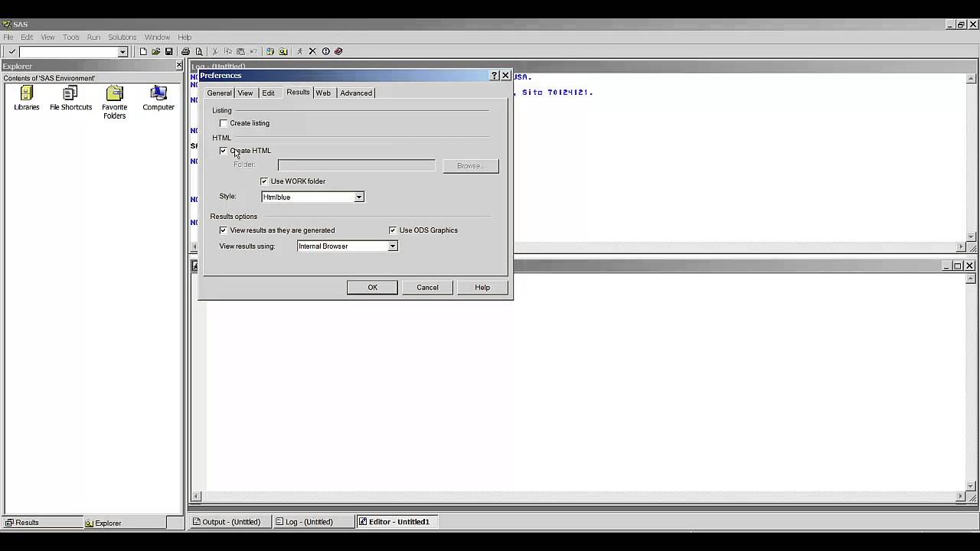Switch to Web tab in Preferences

[x=323, y=93]
